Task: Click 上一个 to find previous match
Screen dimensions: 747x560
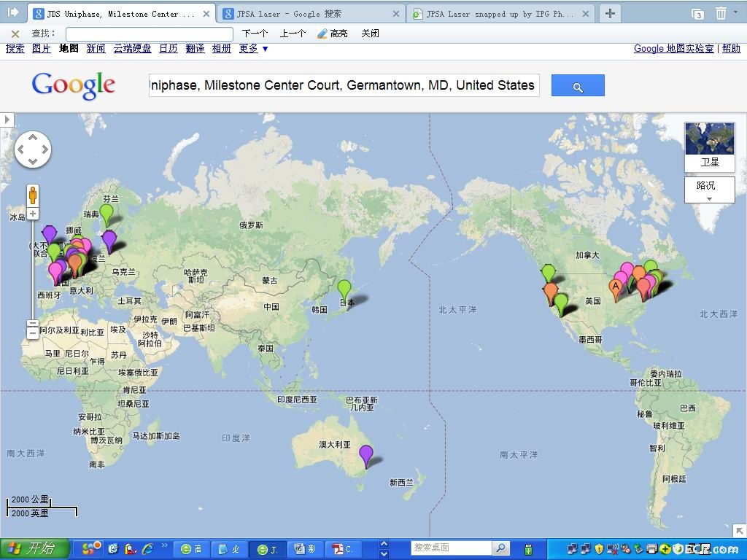Action: [293, 34]
